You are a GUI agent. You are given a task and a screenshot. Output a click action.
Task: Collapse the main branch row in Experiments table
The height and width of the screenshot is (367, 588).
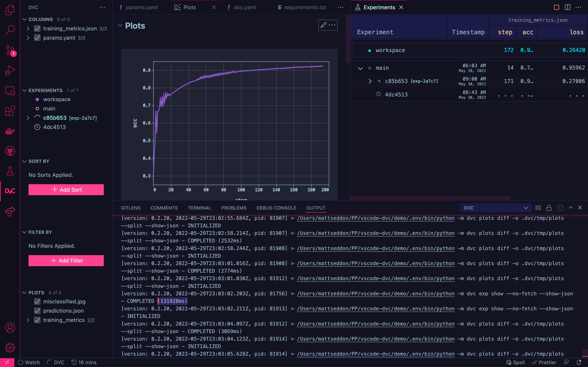point(360,68)
